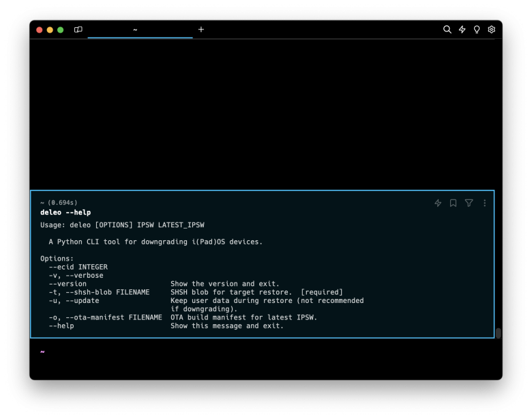Click the "-o, --ota-manifest FILENAME" option
The height and width of the screenshot is (419, 532).
click(x=105, y=317)
